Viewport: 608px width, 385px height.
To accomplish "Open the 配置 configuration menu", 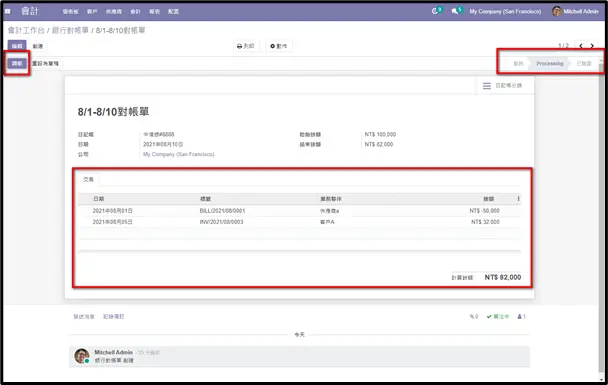I will click(x=174, y=12).
